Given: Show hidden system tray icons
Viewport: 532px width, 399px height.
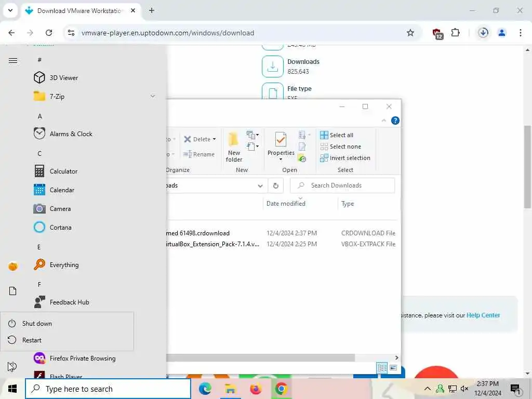Looking at the screenshot, I should [428, 389].
